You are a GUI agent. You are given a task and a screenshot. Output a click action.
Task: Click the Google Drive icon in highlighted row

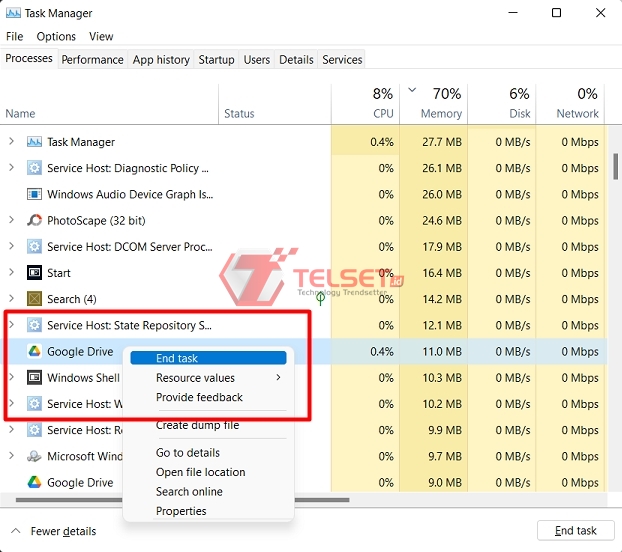34,352
